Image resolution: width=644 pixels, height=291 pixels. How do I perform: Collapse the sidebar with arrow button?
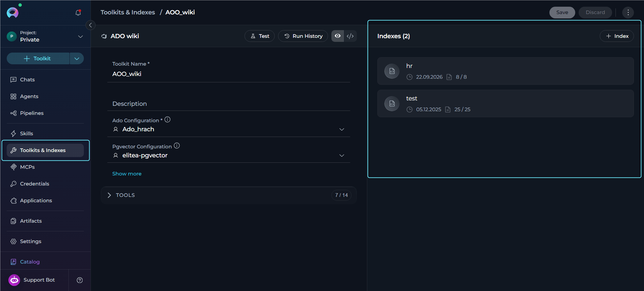90,25
